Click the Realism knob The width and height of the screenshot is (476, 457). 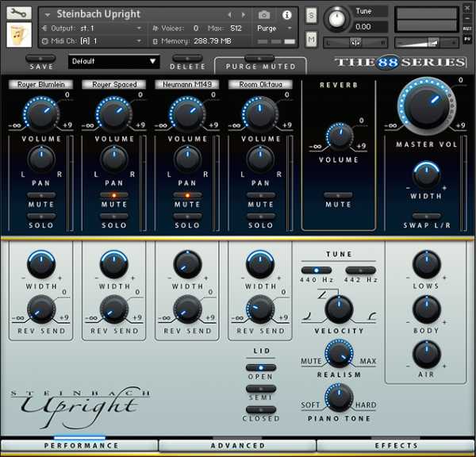click(339, 354)
